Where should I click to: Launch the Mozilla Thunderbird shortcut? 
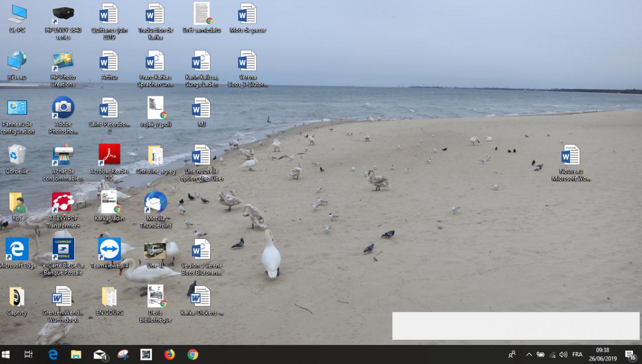click(x=155, y=211)
